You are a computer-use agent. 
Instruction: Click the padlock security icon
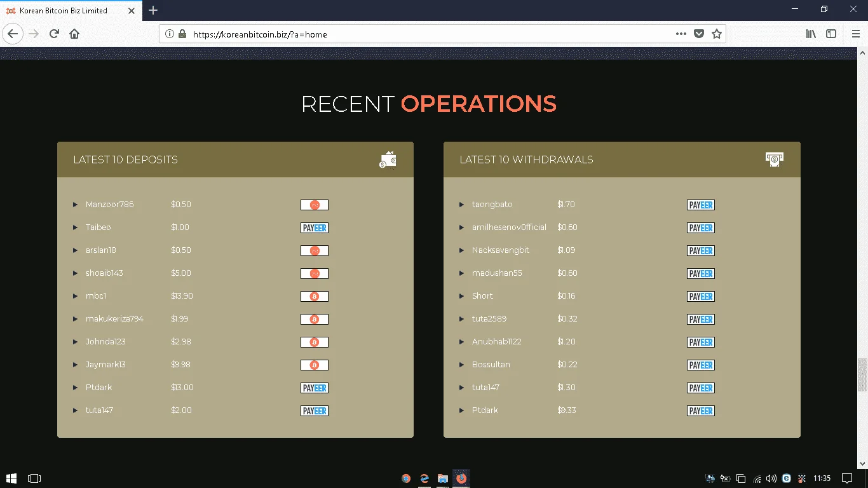[182, 34]
